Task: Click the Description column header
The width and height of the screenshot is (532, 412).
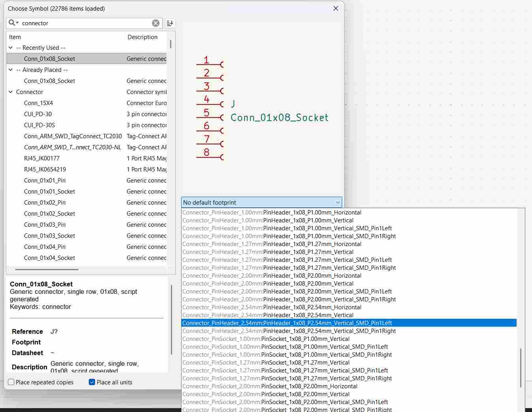Action: click(146, 37)
